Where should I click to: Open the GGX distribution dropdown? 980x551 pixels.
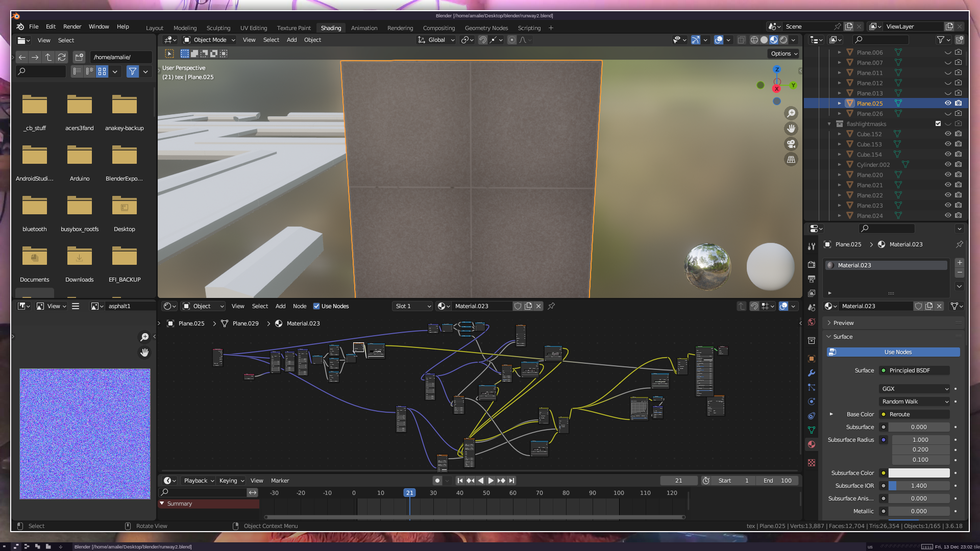coord(915,389)
